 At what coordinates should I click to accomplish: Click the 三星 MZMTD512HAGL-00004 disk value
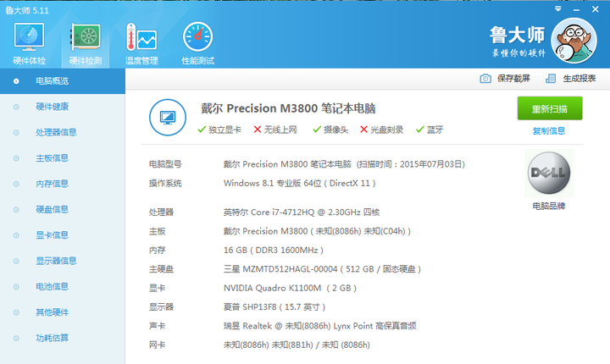click(322, 269)
